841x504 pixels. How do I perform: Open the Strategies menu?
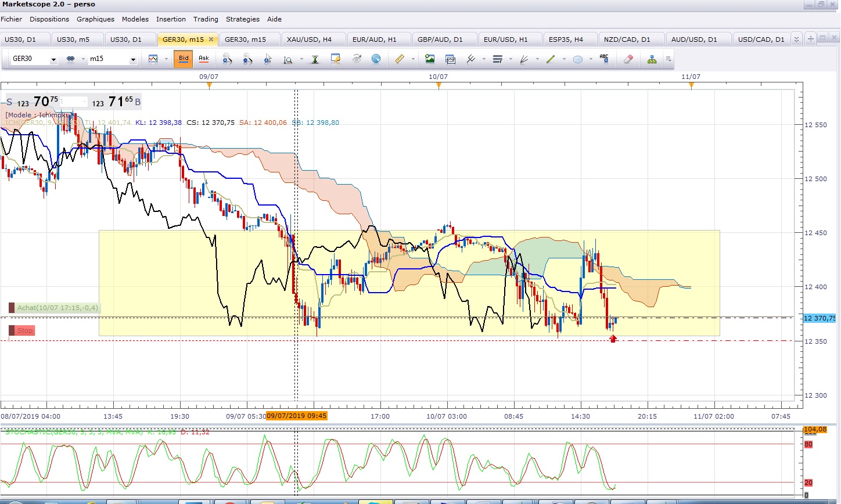coord(243,19)
